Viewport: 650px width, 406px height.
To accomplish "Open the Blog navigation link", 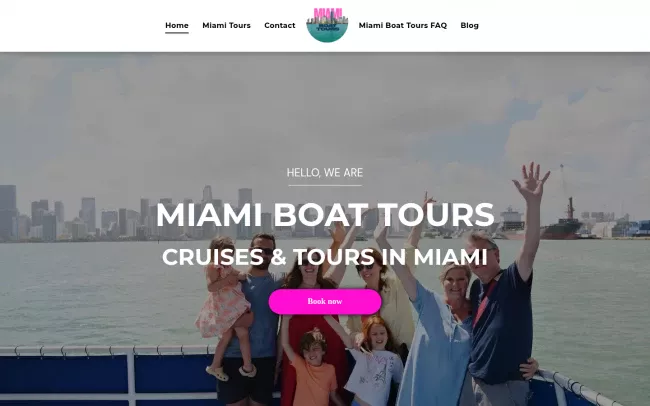I will [x=469, y=25].
